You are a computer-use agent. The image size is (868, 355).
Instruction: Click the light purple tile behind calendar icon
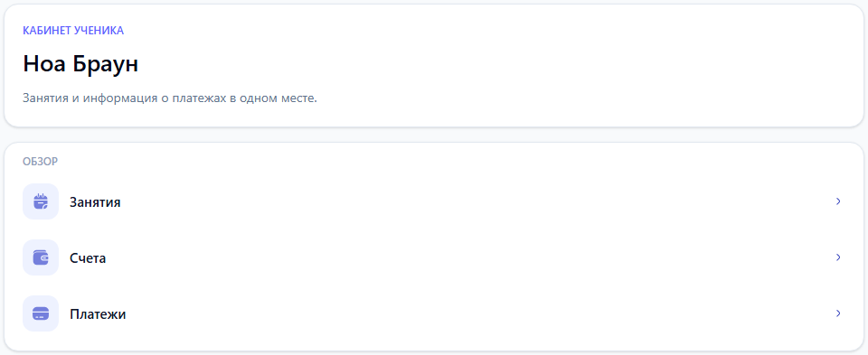point(41,201)
